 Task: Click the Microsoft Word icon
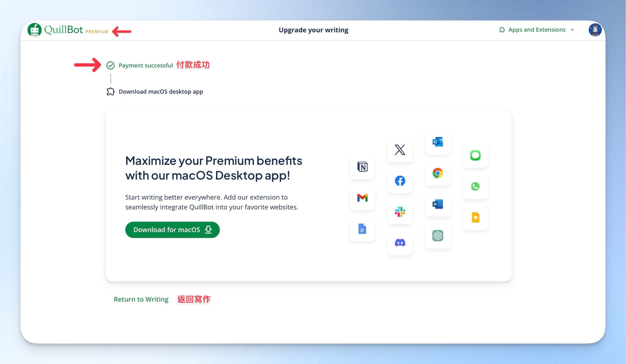pyautogui.click(x=437, y=204)
